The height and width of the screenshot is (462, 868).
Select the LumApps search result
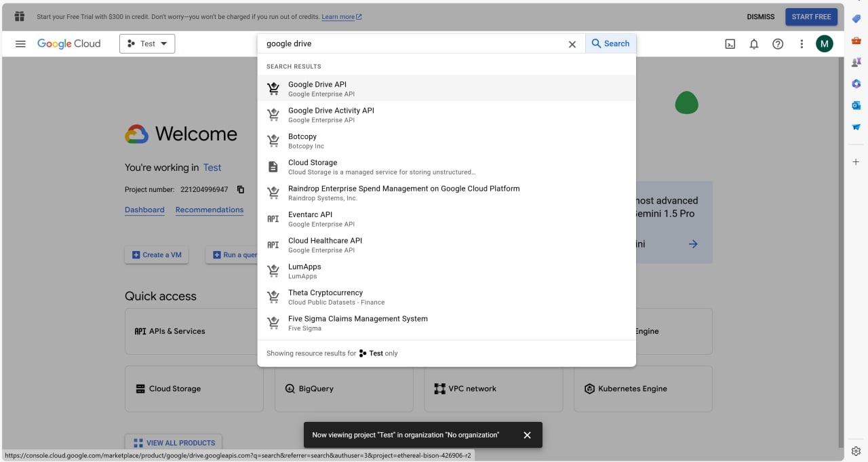point(447,271)
